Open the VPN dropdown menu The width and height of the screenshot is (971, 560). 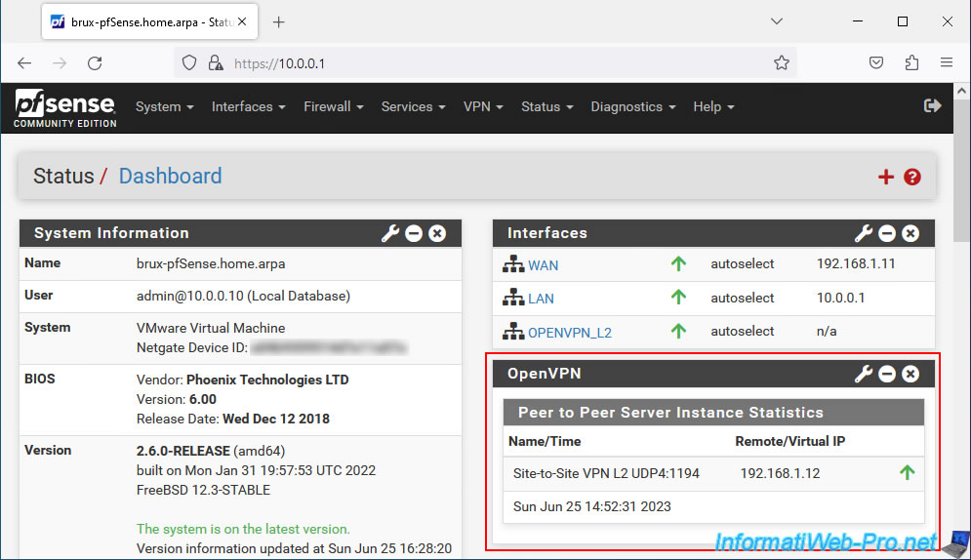pos(483,107)
